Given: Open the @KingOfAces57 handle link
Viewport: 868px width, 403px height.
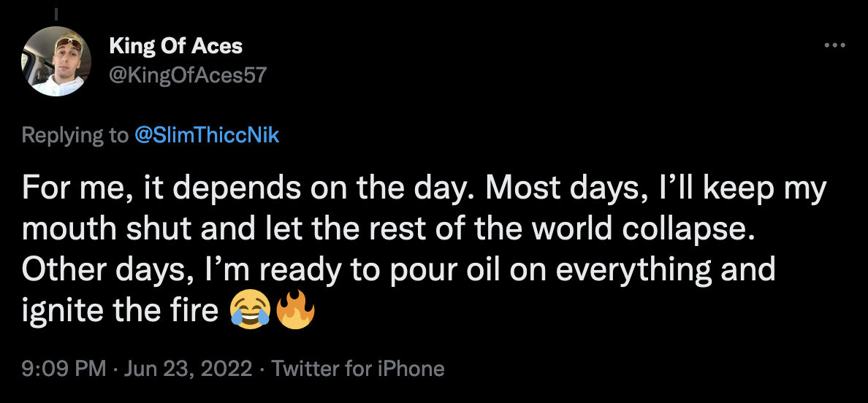Looking at the screenshot, I should click(188, 74).
